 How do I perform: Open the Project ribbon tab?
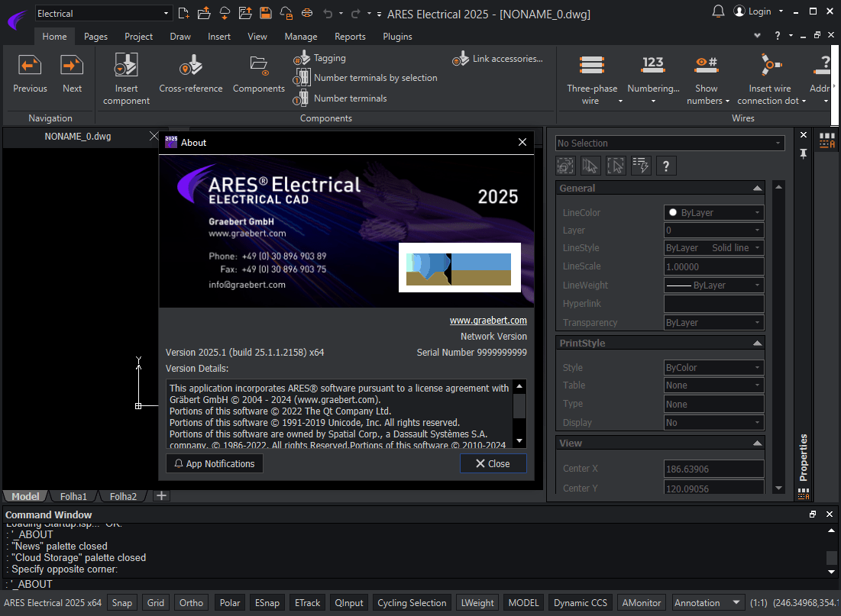click(x=138, y=37)
